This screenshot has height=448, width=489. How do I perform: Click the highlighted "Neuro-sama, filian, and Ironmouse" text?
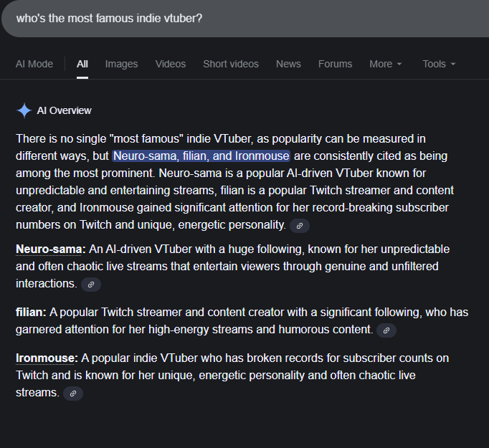tap(201, 156)
